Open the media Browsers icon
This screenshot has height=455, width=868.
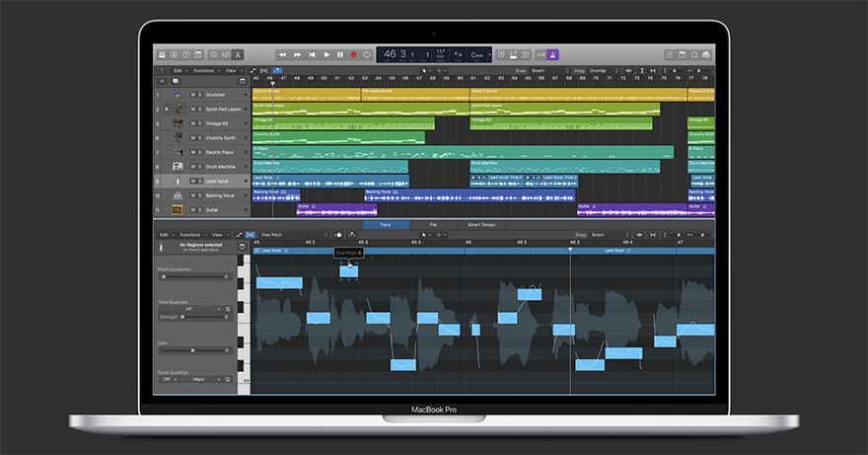click(706, 55)
